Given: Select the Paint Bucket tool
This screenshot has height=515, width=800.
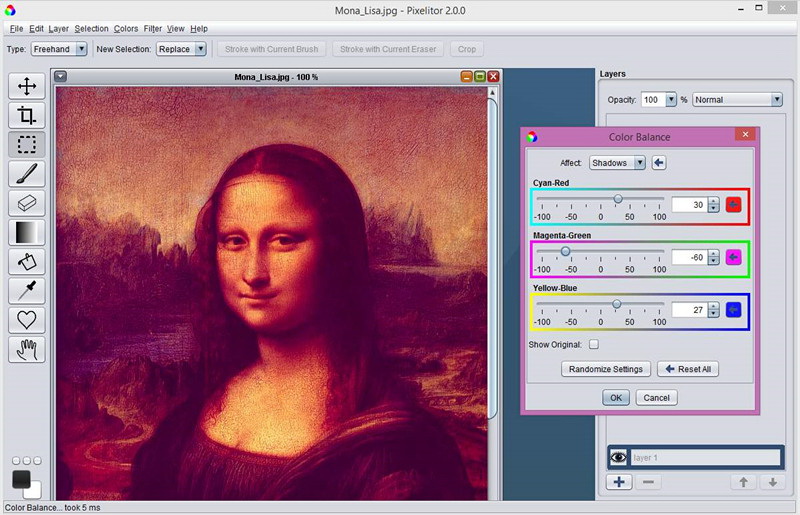Looking at the screenshot, I should pyautogui.click(x=27, y=262).
